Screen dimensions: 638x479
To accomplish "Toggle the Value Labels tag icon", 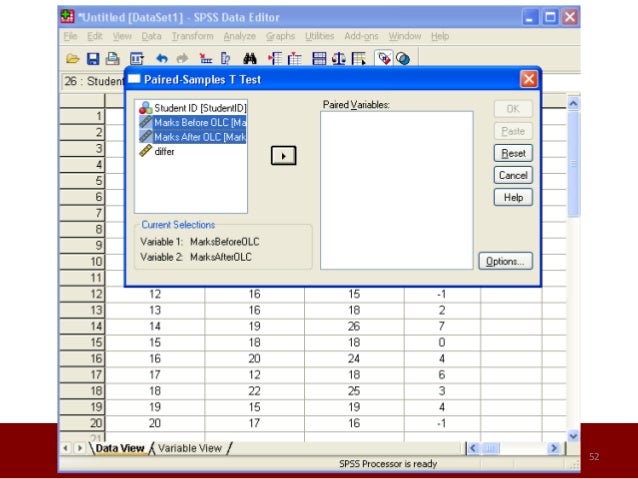I will coord(384,59).
